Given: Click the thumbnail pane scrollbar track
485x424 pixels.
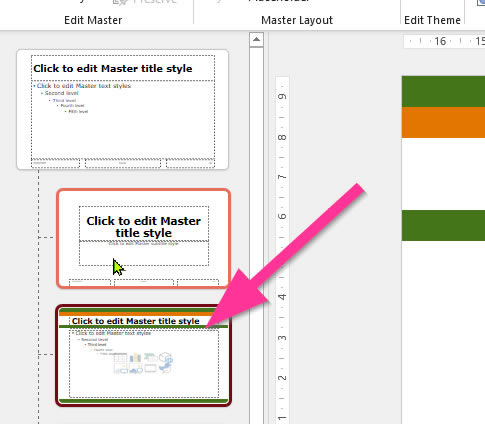Looking at the screenshot, I should [256, 233].
